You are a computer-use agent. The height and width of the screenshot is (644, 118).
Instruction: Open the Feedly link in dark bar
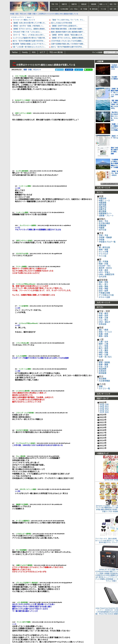(25, 52)
